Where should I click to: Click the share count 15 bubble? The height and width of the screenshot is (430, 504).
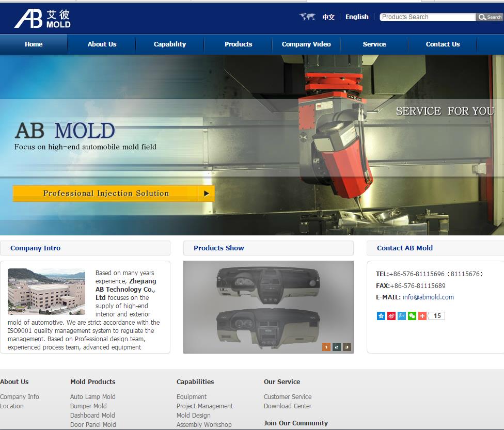[437, 316]
